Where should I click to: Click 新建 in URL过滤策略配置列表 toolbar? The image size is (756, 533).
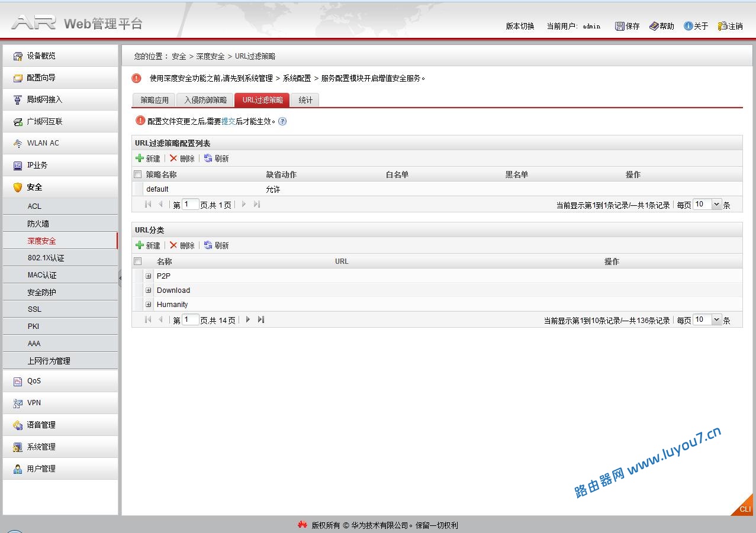point(148,159)
